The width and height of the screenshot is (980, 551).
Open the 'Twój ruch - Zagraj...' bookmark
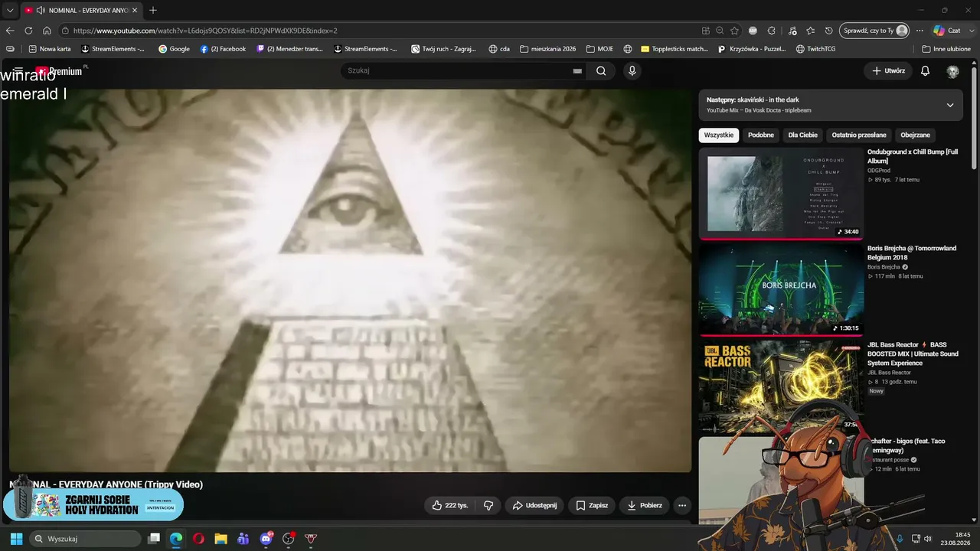point(444,49)
